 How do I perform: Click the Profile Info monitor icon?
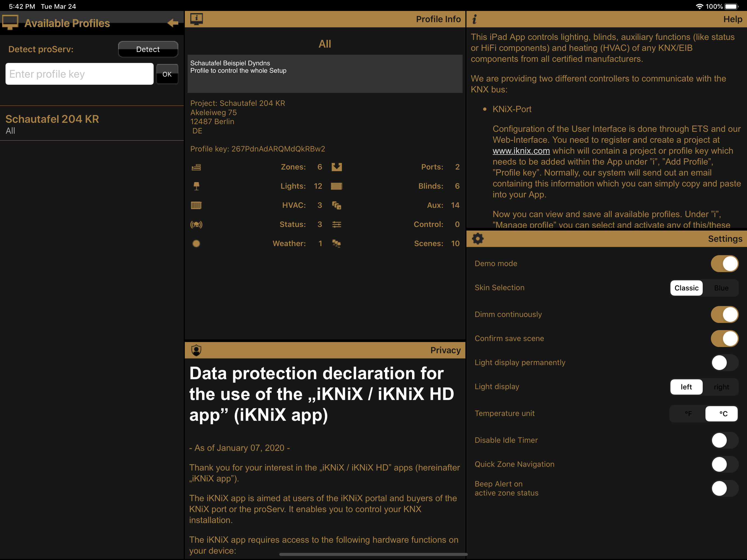[x=196, y=19]
